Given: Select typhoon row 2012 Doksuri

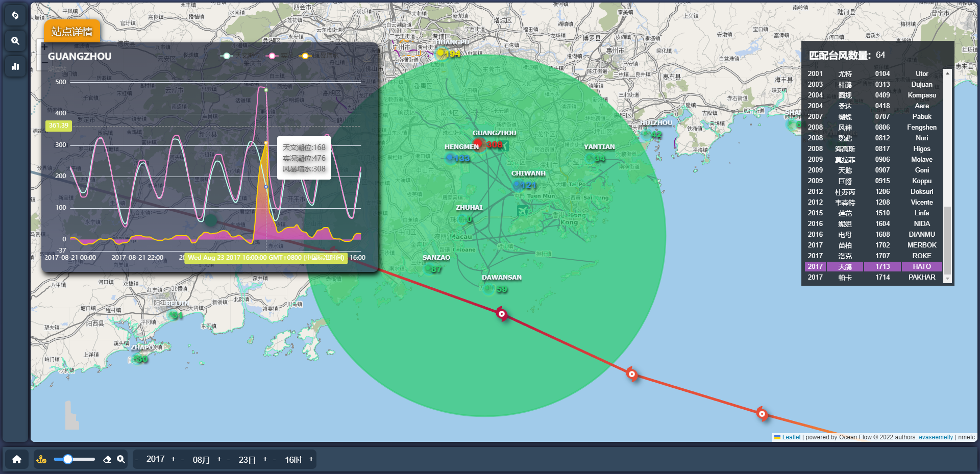Looking at the screenshot, I should tap(873, 191).
